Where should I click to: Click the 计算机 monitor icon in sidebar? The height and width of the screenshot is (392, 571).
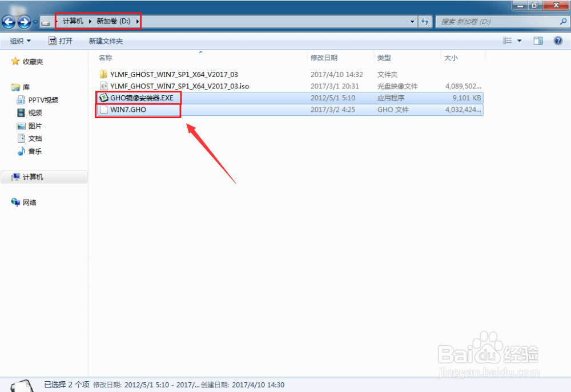(15, 177)
